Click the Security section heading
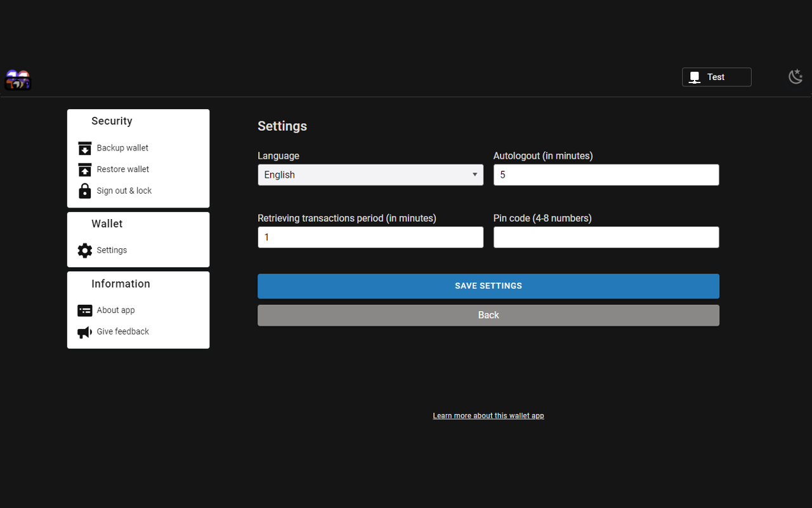This screenshot has height=508, width=812. coord(112,121)
